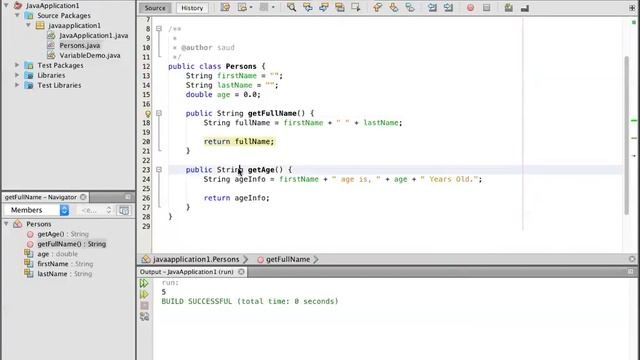This screenshot has width=640, height=360.
Task: Collapse Javadoc comment fold at line 8
Action: pos(159,29)
